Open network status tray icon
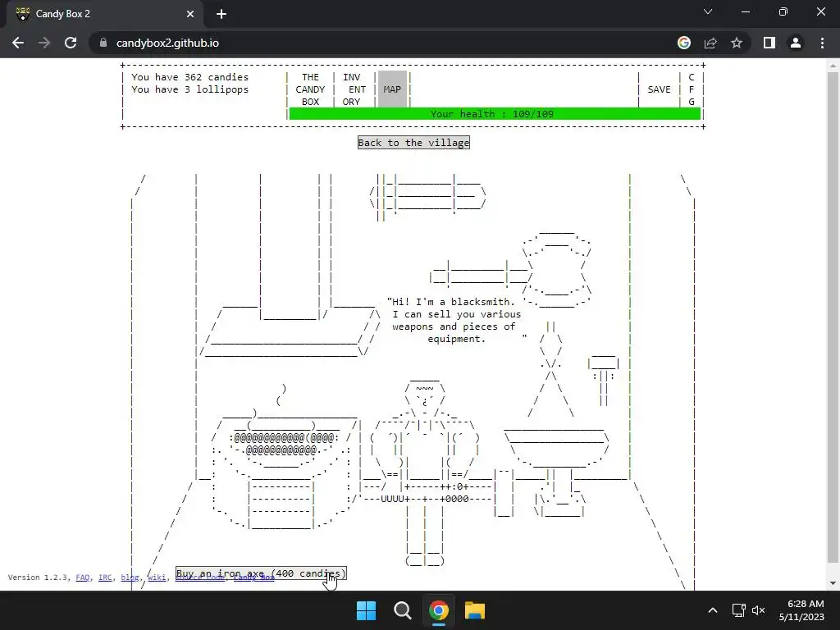 (x=739, y=610)
